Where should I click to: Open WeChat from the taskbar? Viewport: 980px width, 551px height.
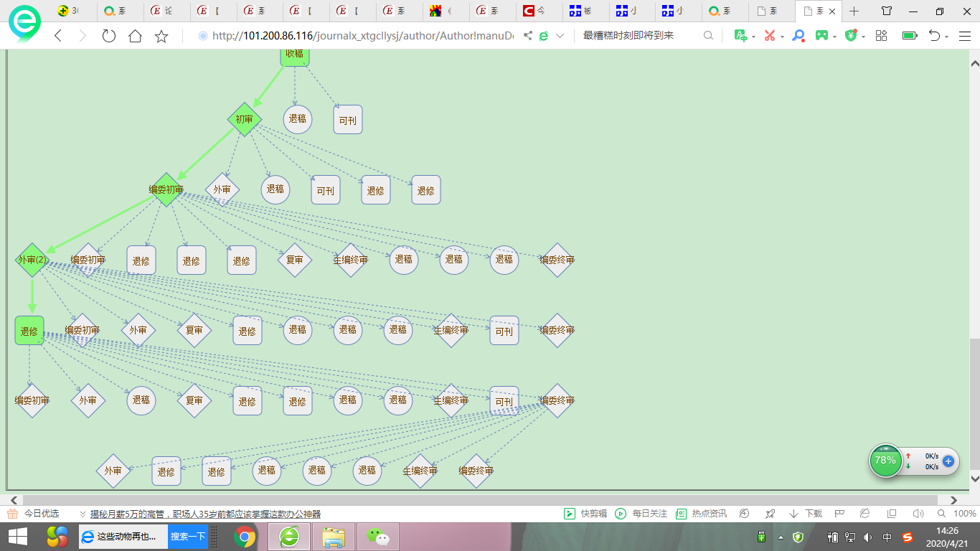pos(377,537)
